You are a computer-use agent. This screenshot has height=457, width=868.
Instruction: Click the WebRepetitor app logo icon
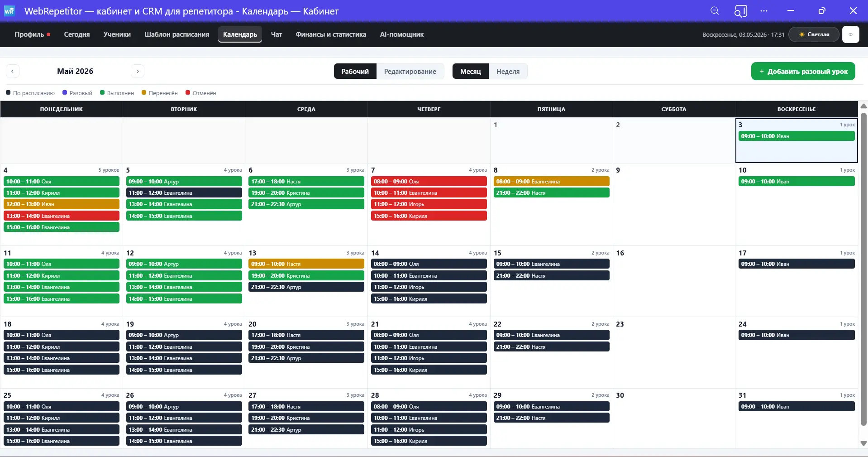(9, 11)
